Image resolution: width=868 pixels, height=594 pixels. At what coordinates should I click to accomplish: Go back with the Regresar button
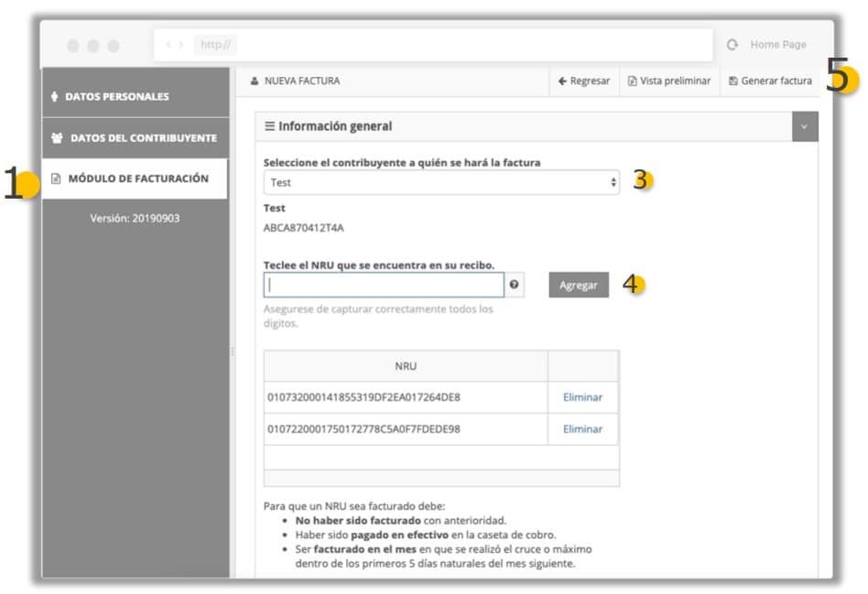(x=584, y=81)
